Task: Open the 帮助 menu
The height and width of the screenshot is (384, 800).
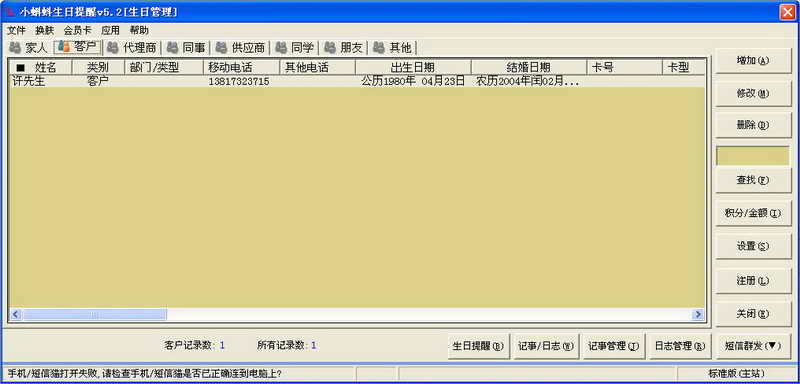Action: [139, 30]
